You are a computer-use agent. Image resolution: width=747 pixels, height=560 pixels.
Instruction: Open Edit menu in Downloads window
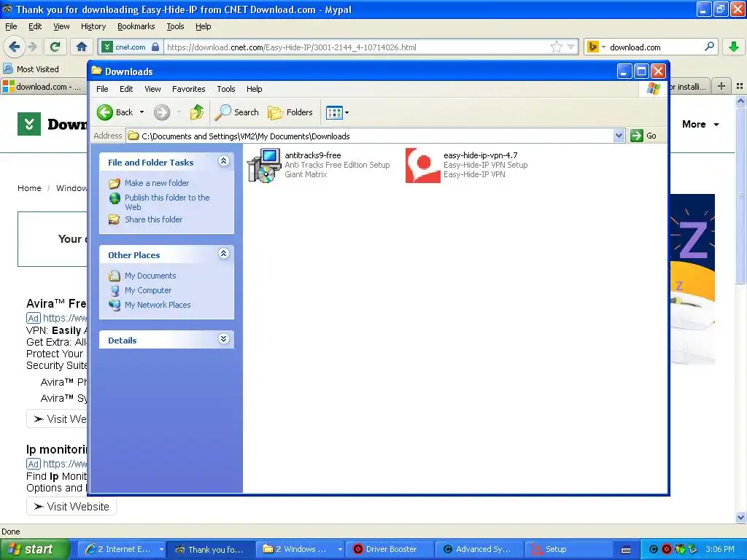point(126,89)
